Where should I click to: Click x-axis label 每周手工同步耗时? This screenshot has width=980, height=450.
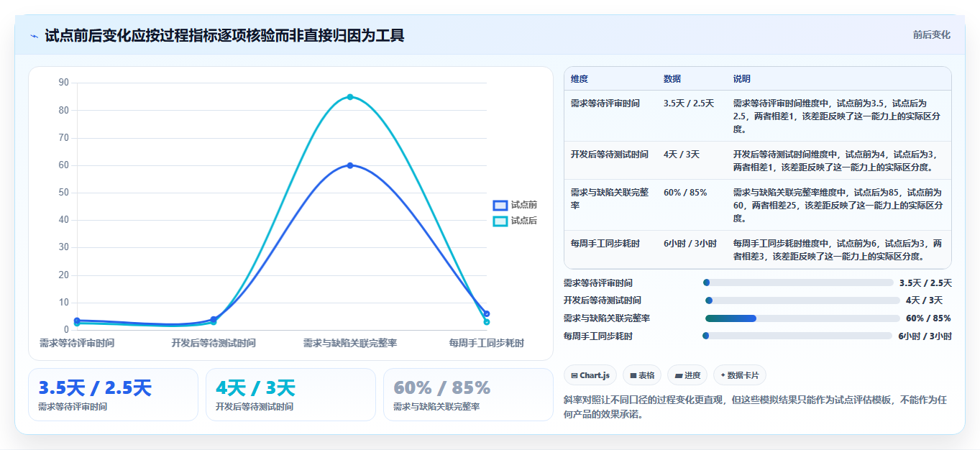click(487, 344)
